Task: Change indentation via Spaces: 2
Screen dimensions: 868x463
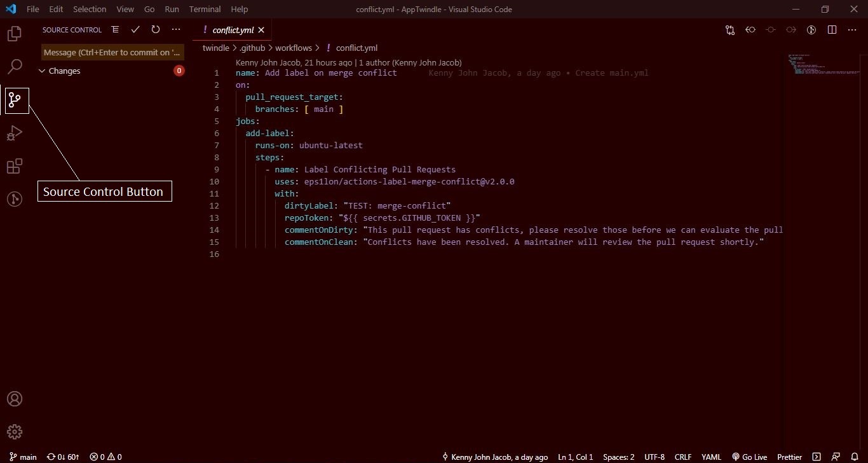Action: click(618, 457)
